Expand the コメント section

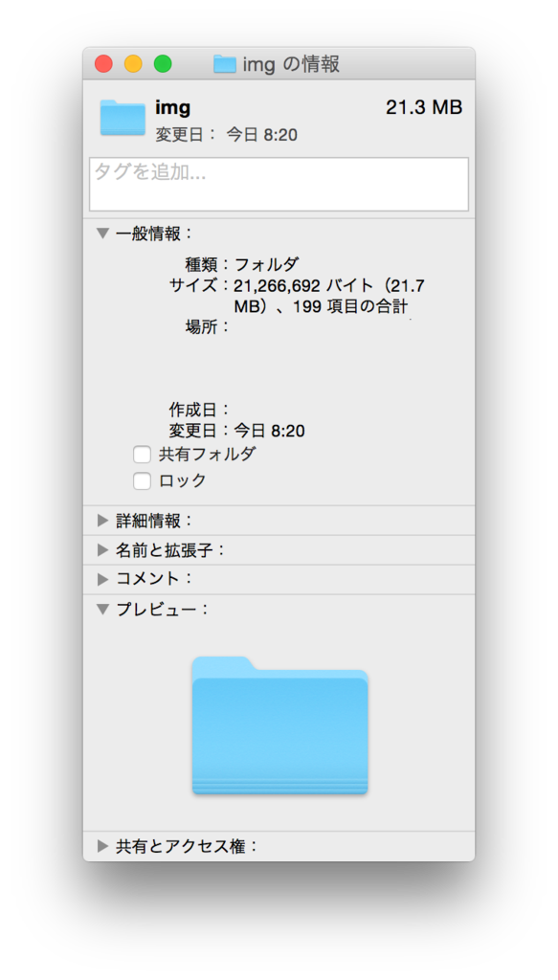tap(102, 579)
